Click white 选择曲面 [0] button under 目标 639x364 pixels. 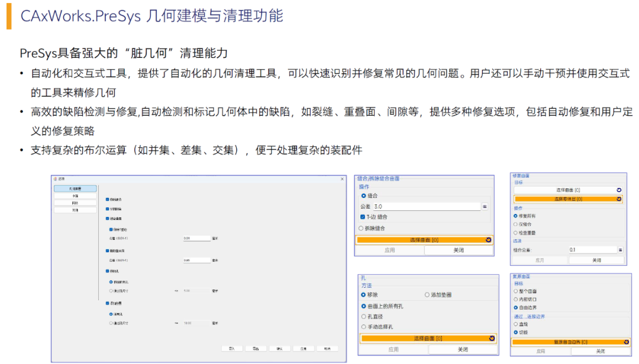[x=568, y=190]
